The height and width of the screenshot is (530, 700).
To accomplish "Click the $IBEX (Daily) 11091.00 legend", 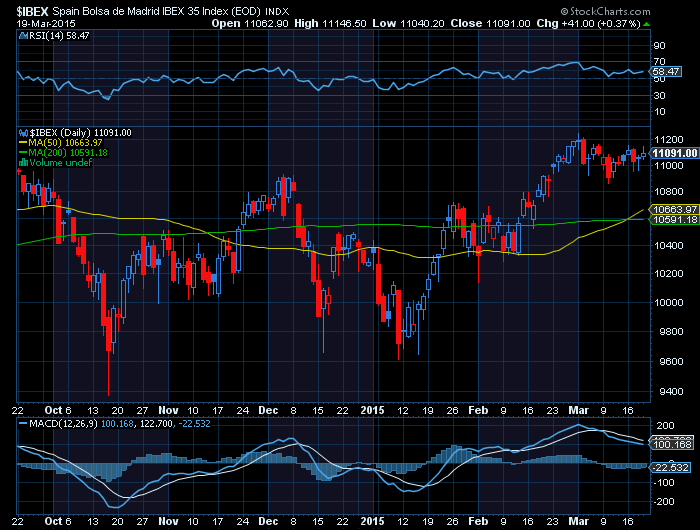I will (80, 133).
